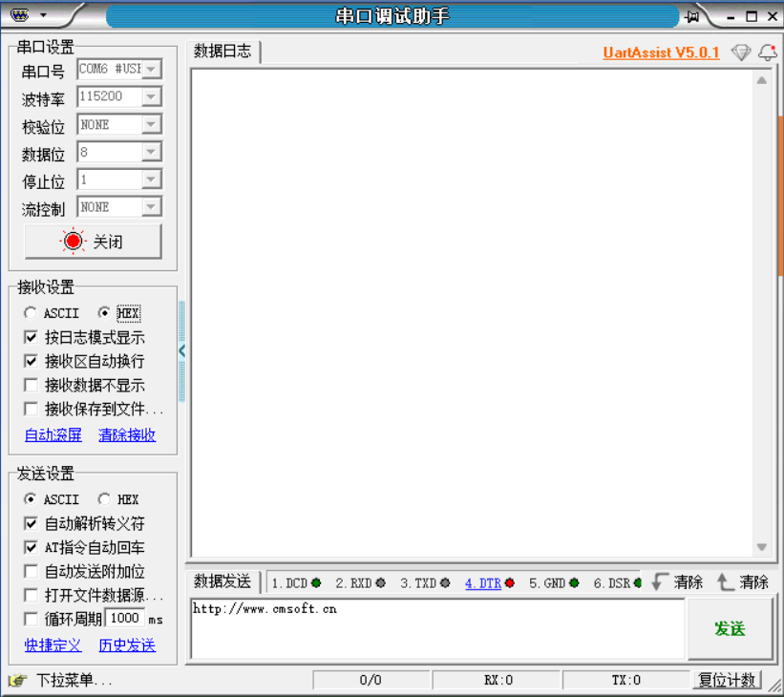Open the 下拉菜单 hand icon at bottom left
The image size is (784, 697).
pyautogui.click(x=17, y=681)
